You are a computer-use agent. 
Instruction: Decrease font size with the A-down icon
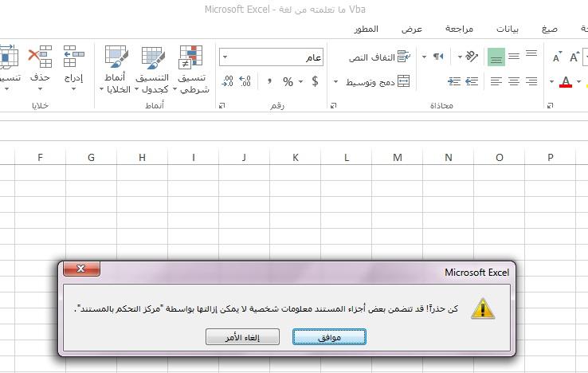[x=557, y=57]
